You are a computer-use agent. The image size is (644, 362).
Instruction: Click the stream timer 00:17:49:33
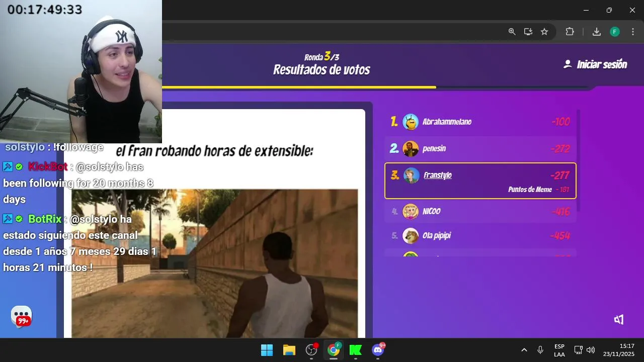click(45, 9)
